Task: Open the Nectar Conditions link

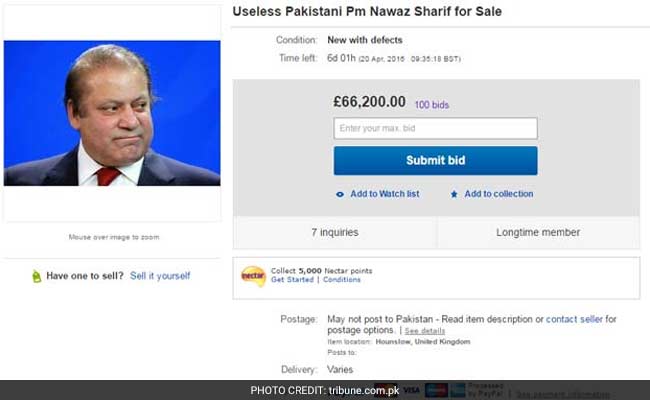Action: [342, 280]
